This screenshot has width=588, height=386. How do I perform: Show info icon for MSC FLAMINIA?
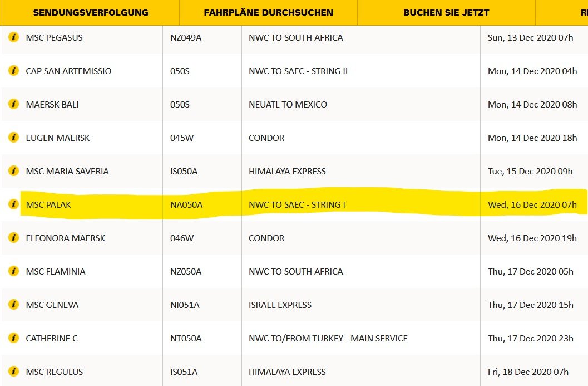point(14,271)
